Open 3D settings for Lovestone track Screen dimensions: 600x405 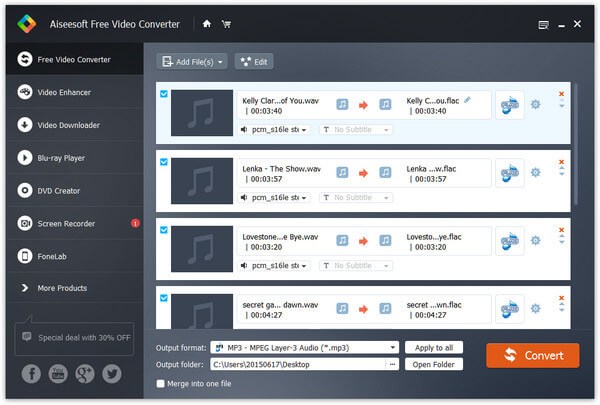pos(510,241)
